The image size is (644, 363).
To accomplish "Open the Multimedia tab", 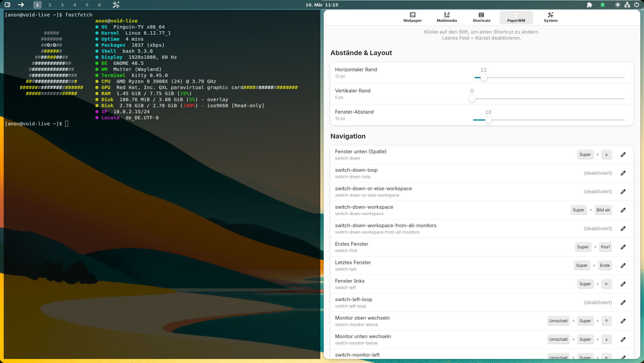I will tap(447, 17).
